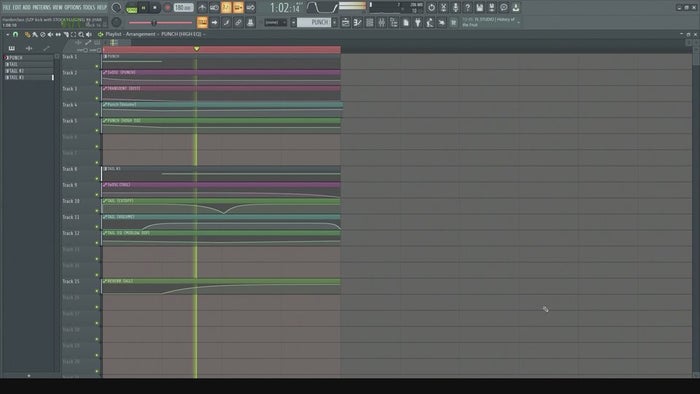Open the HELP menu

pos(102,8)
